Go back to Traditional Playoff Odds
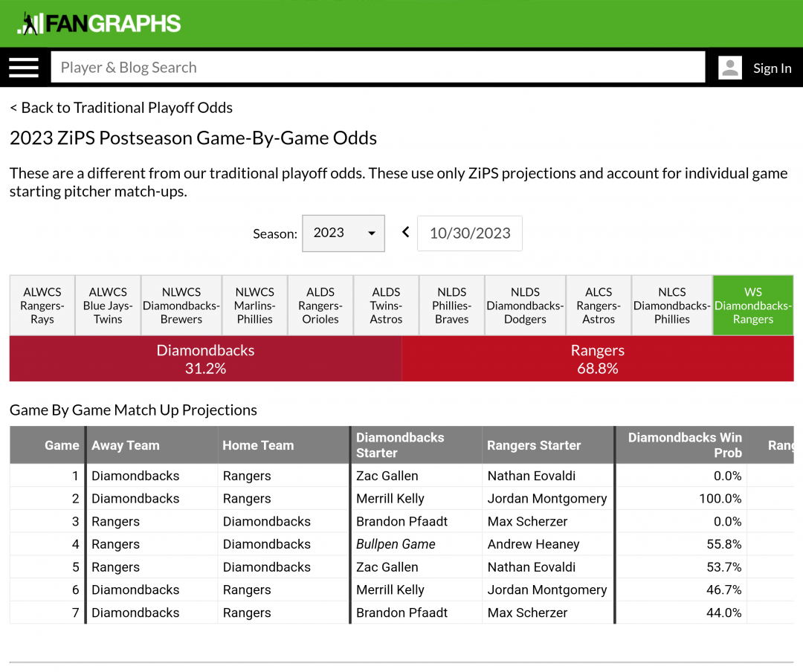Viewport: 803px width, 672px height. point(121,108)
